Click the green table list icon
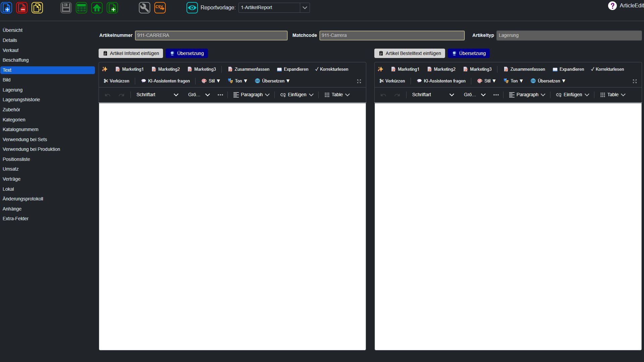 [82, 7]
